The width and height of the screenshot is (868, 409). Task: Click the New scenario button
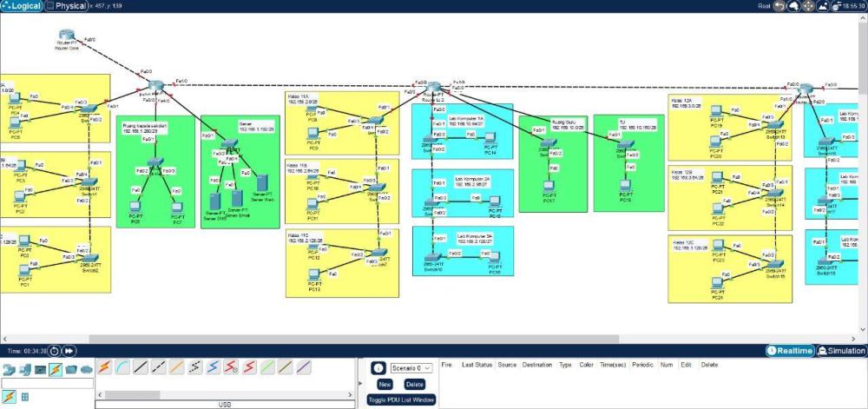pos(385,384)
